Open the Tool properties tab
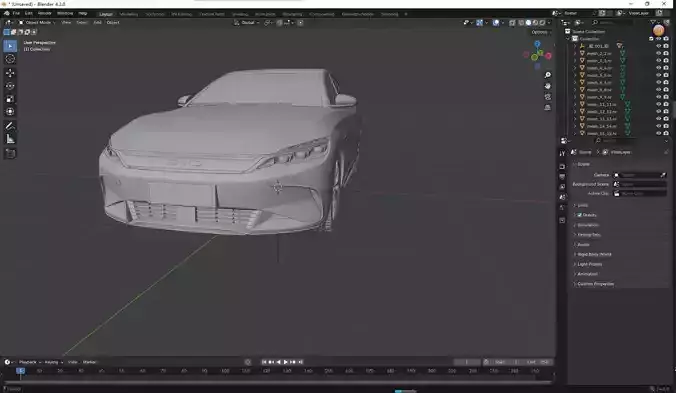The height and width of the screenshot is (393, 676). (x=562, y=153)
